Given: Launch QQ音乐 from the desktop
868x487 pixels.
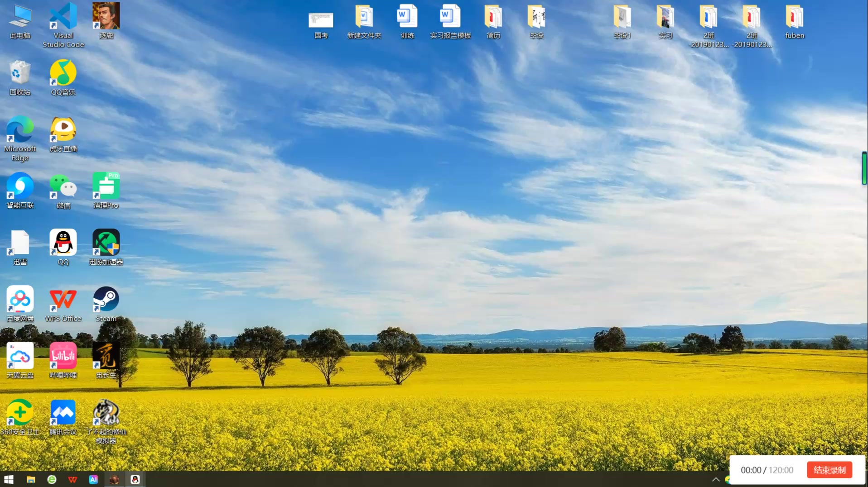Looking at the screenshot, I should coord(63,73).
